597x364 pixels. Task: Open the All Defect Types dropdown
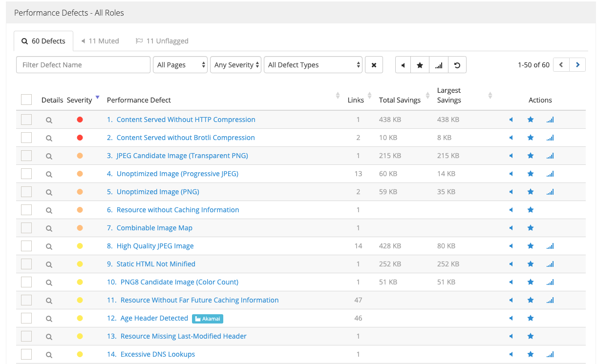coord(313,65)
